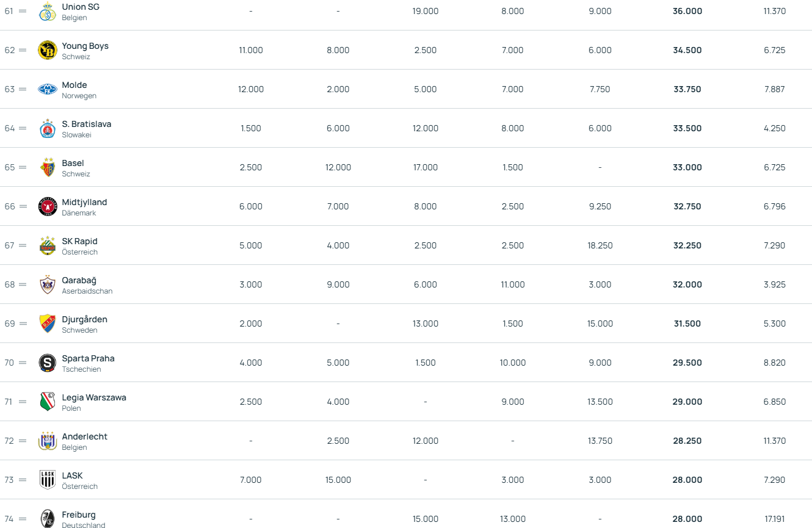
Task: Open the Freiburg club logo
Action: tap(48, 519)
